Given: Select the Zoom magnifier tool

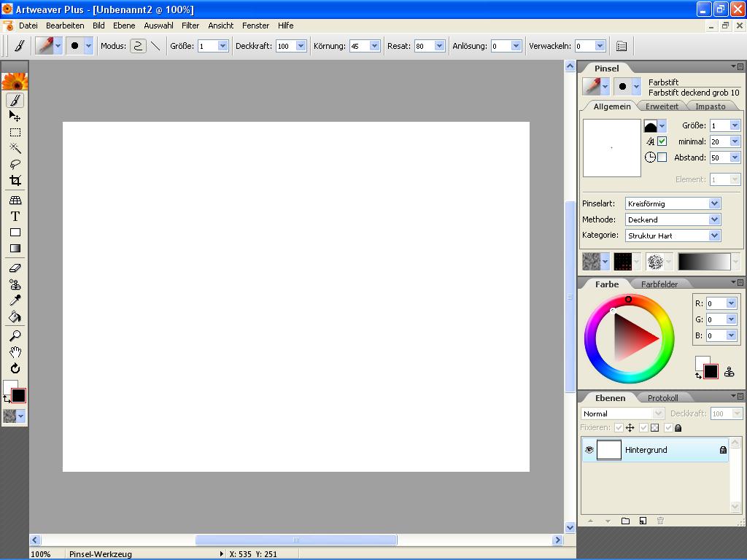Looking at the screenshot, I should [15, 336].
